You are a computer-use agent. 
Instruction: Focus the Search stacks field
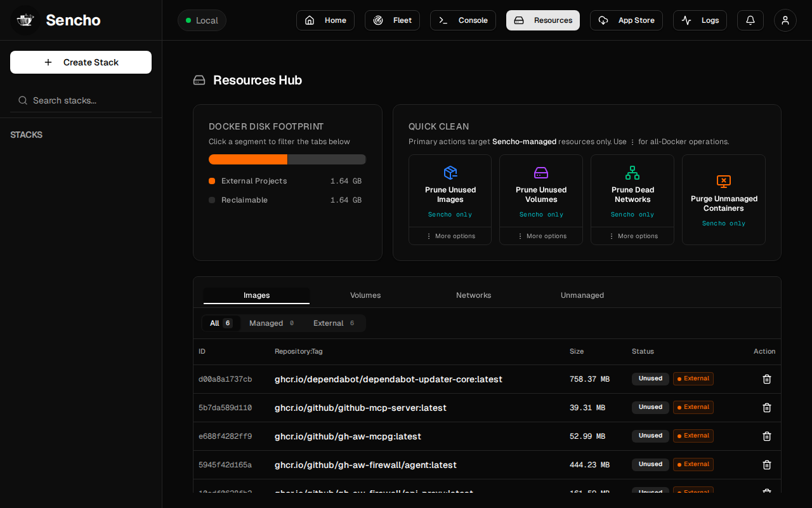click(x=81, y=100)
